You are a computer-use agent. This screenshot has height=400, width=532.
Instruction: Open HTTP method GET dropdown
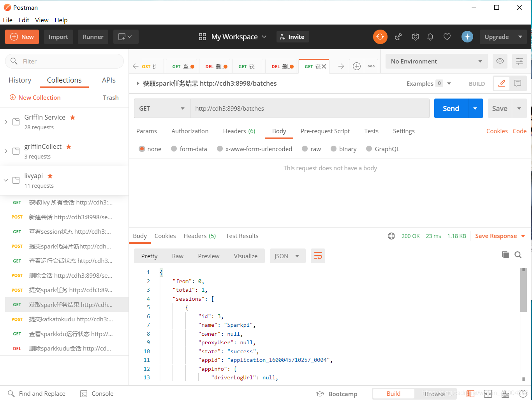click(x=162, y=108)
